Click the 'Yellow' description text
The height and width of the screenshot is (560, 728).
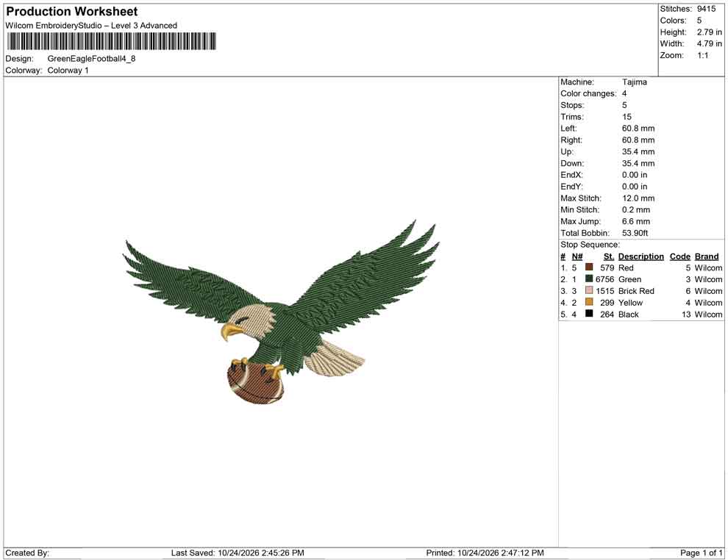point(630,302)
